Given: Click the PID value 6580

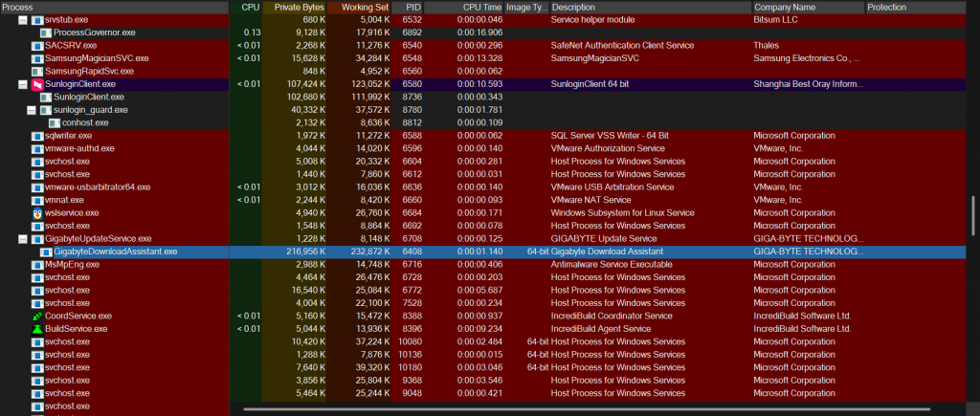Looking at the screenshot, I should (412, 84).
